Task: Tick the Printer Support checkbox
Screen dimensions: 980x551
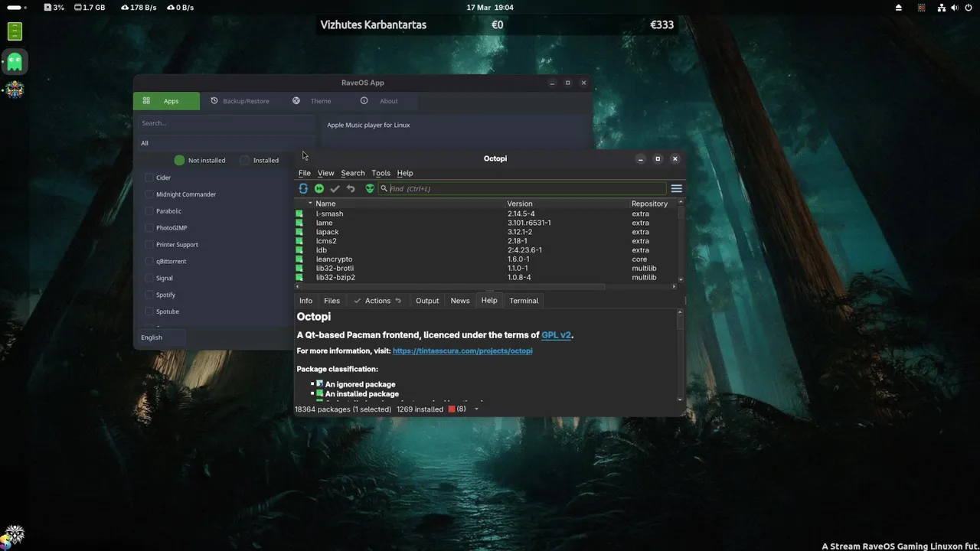Action: click(x=149, y=245)
